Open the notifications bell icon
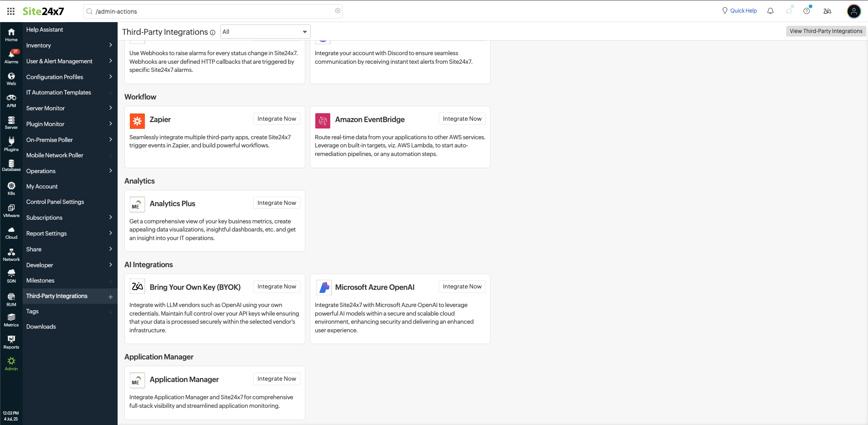 tap(770, 11)
